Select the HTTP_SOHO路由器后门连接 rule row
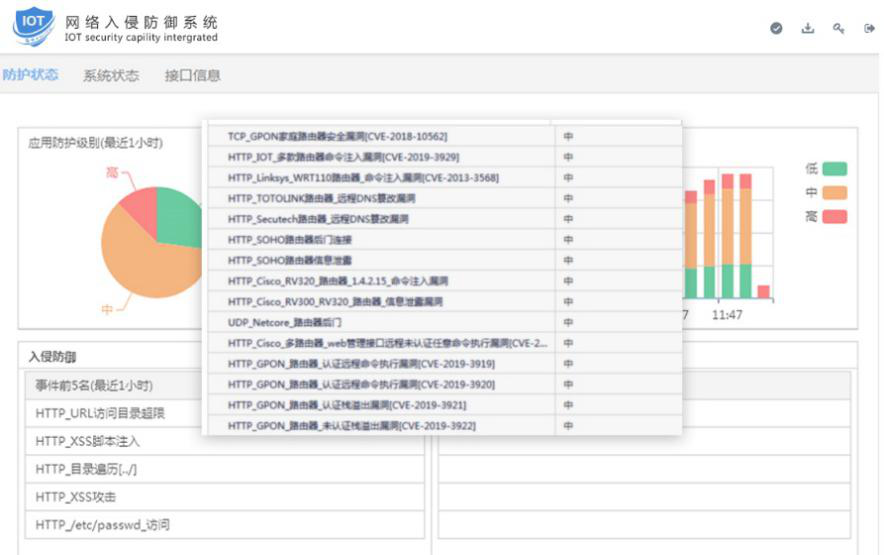 (x=290, y=240)
